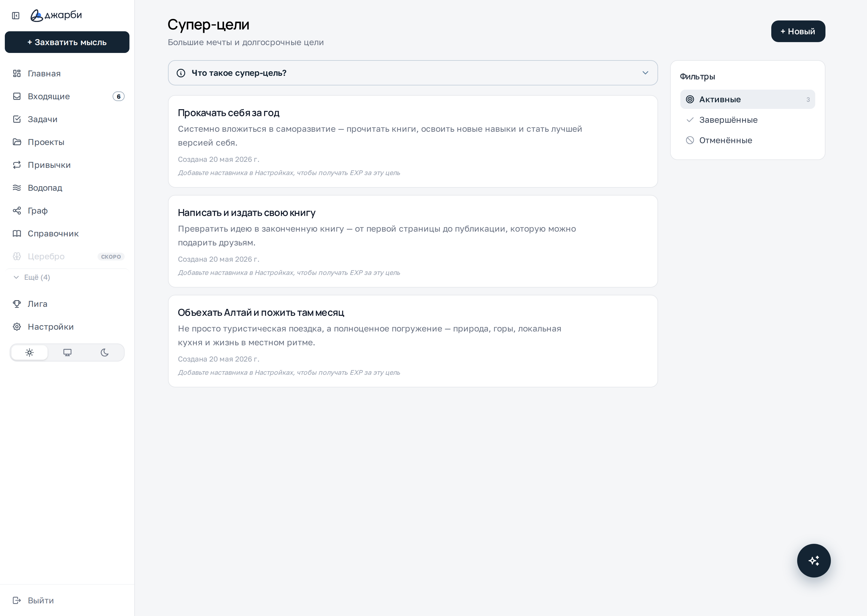This screenshot has width=867, height=616.
Task: Open Граф via its share-node icon
Action: coord(17,211)
